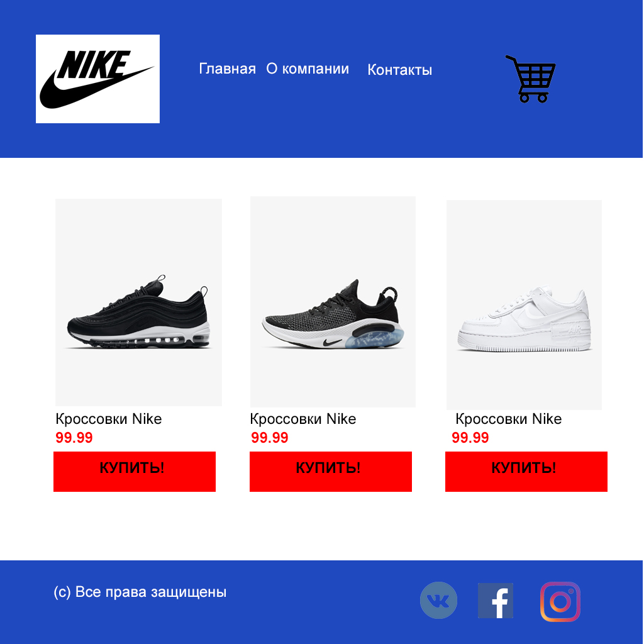Open the Контакты menu item

point(399,70)
